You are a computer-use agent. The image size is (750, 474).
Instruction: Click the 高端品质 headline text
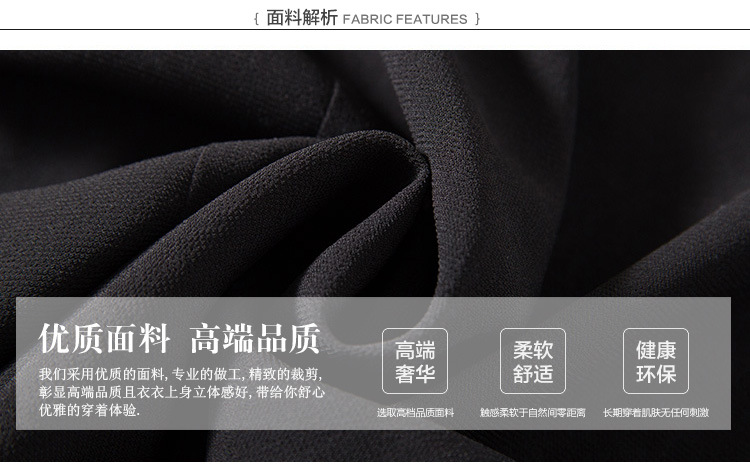(255, 338)
